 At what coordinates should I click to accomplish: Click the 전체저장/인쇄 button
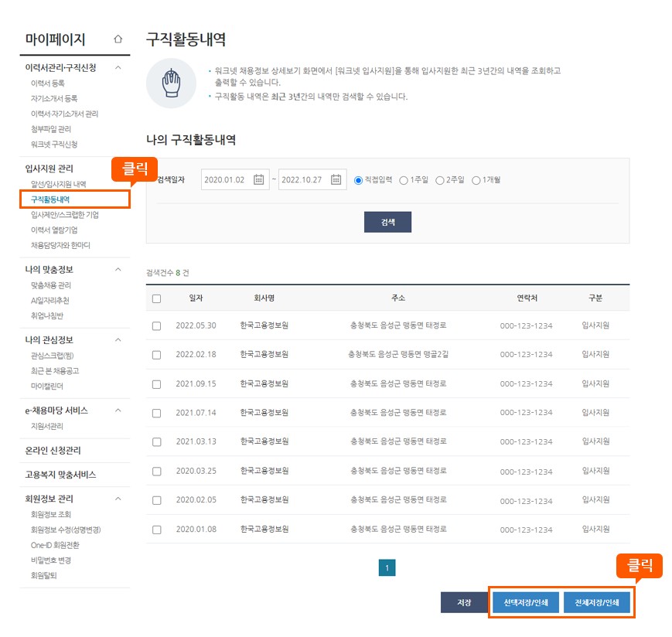596,601
